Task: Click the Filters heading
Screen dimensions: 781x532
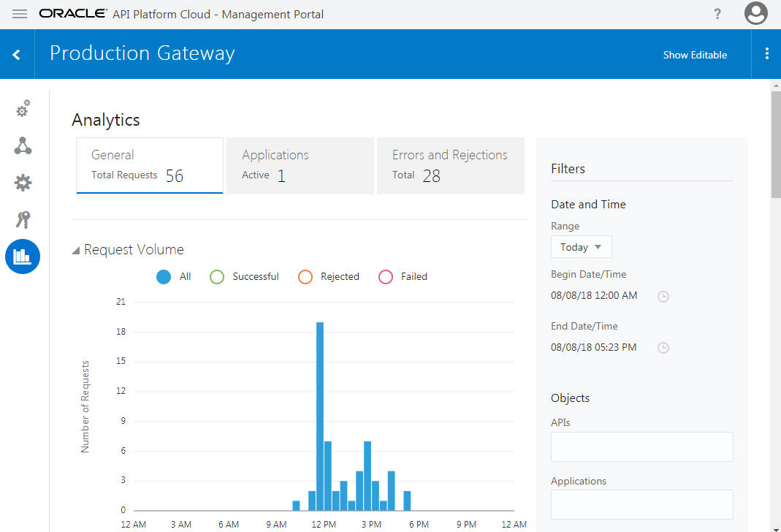Action: [568, 169]
